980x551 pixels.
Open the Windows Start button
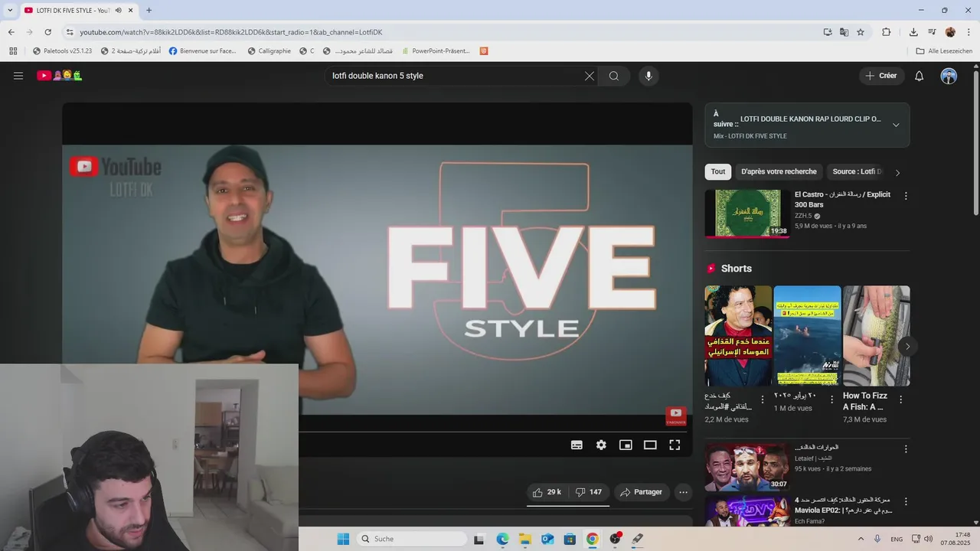coord(343,539)
